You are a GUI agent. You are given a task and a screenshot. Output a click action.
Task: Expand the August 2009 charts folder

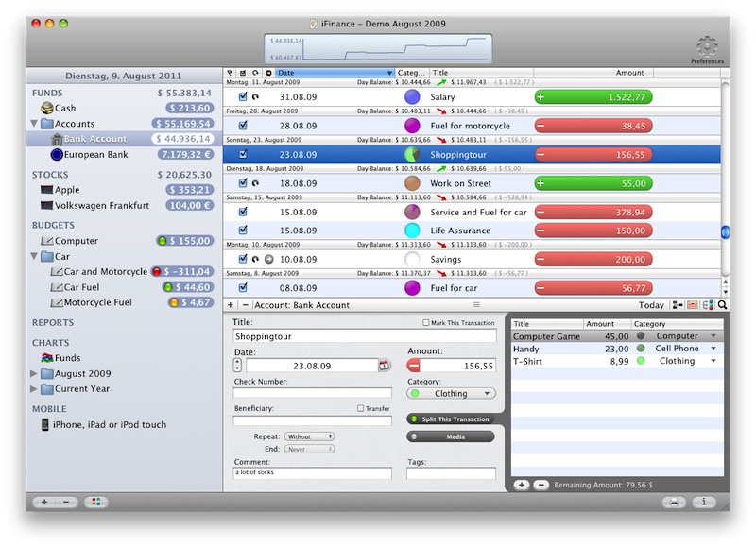tap(33, 373)
